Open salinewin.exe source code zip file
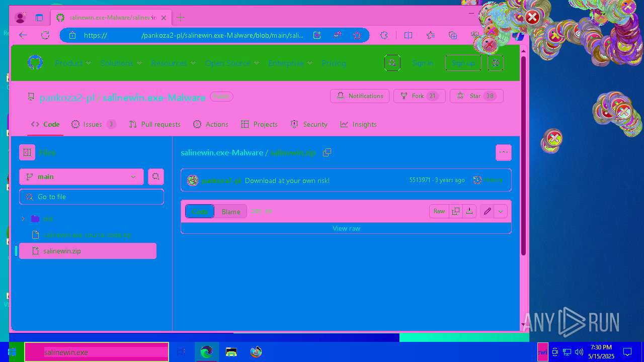The width and height of the screenshot is (644, 362). pyautogui.click(x=88, y=235)
